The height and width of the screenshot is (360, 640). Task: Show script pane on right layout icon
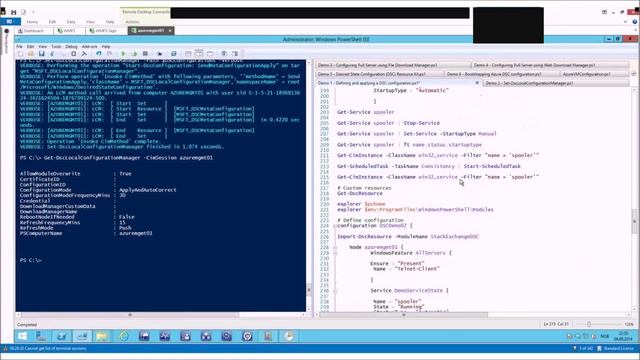point(199,54)
